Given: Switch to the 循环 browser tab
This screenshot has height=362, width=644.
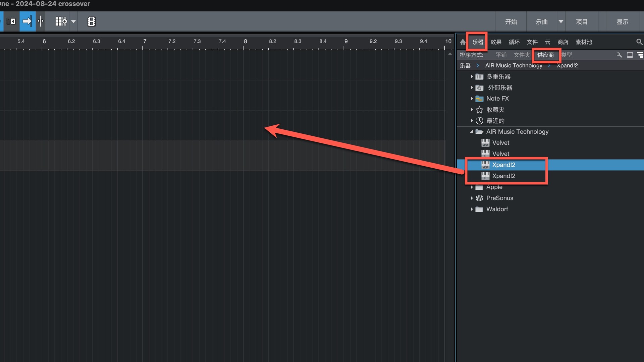Looking at the screenshot, I should click(x=514, y=42).
